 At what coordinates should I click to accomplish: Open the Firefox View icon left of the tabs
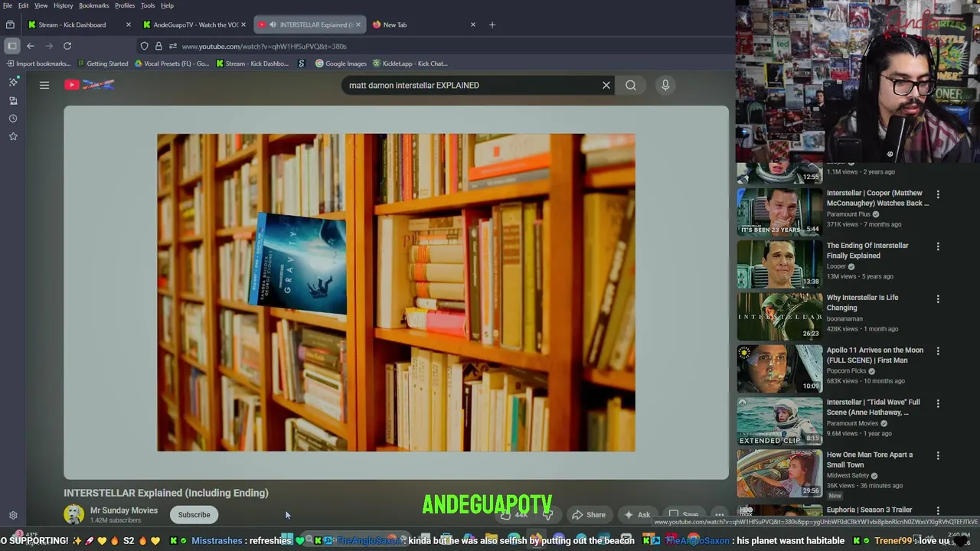coord(11,24)
